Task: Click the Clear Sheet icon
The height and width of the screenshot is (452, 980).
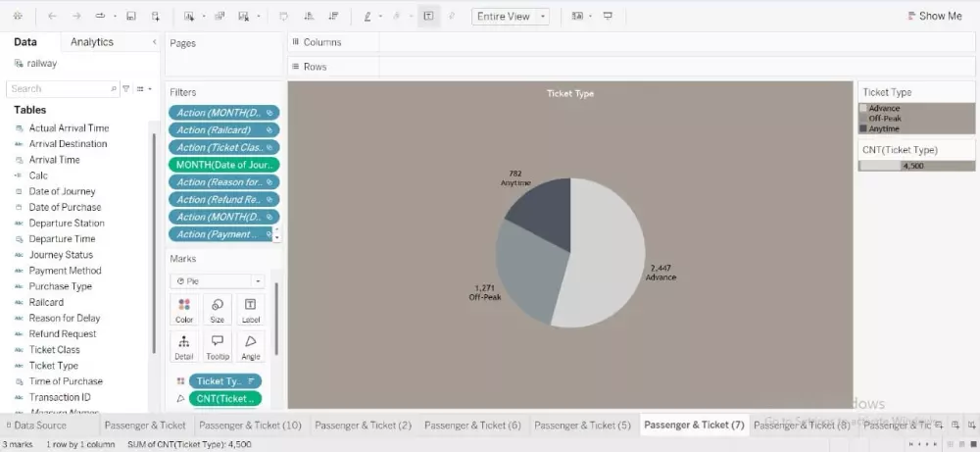Action: 244,17
